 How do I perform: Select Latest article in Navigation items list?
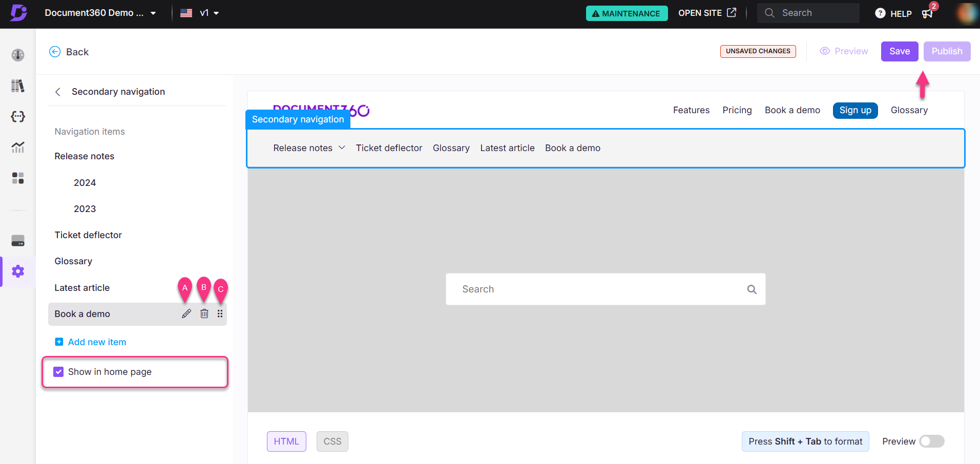coord(82,288)
